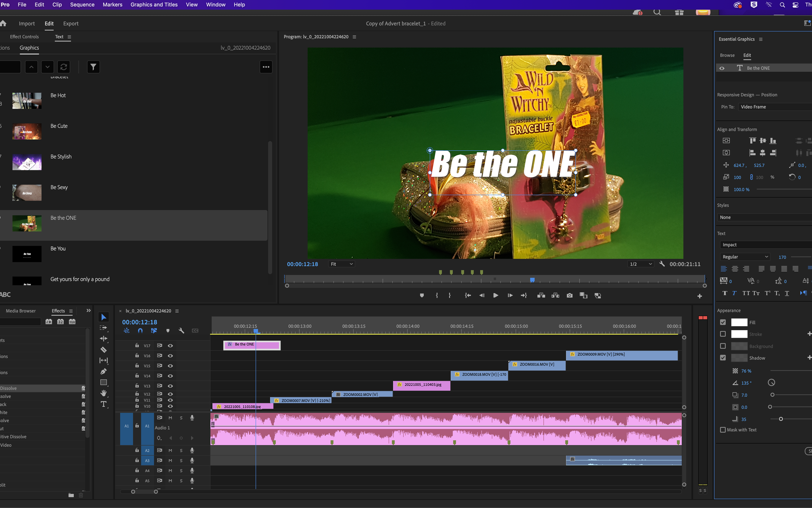Toggle the Shadow checkbox
Image resolution: width=812 pixels, height=508 pixels.
[x=723, y=358]
